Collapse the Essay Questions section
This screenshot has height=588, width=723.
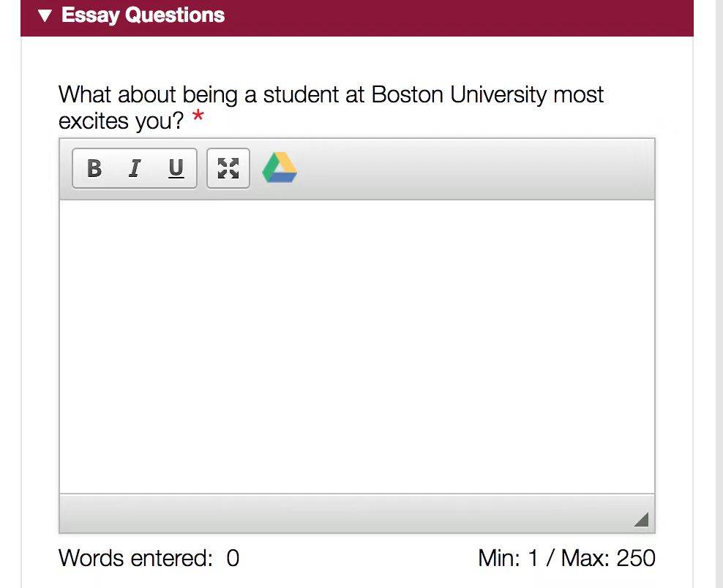click(45, 15)
